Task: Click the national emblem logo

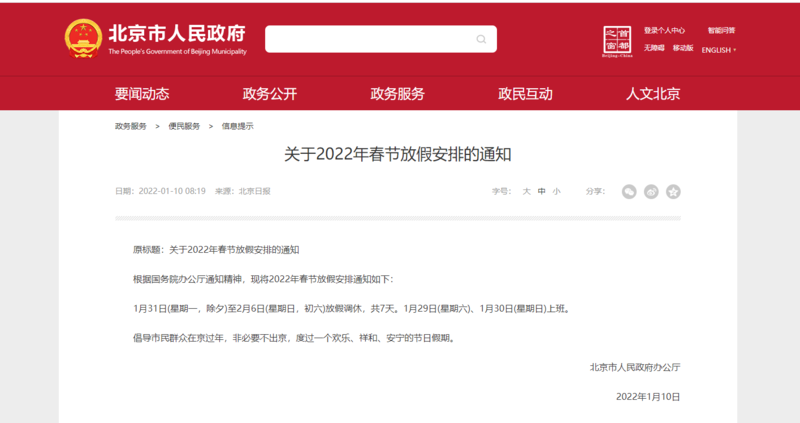Action: (x=82, y=39)
